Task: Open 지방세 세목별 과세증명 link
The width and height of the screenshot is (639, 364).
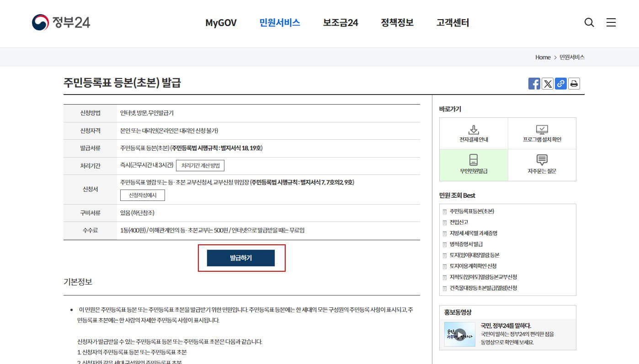Action: (474, 233)
